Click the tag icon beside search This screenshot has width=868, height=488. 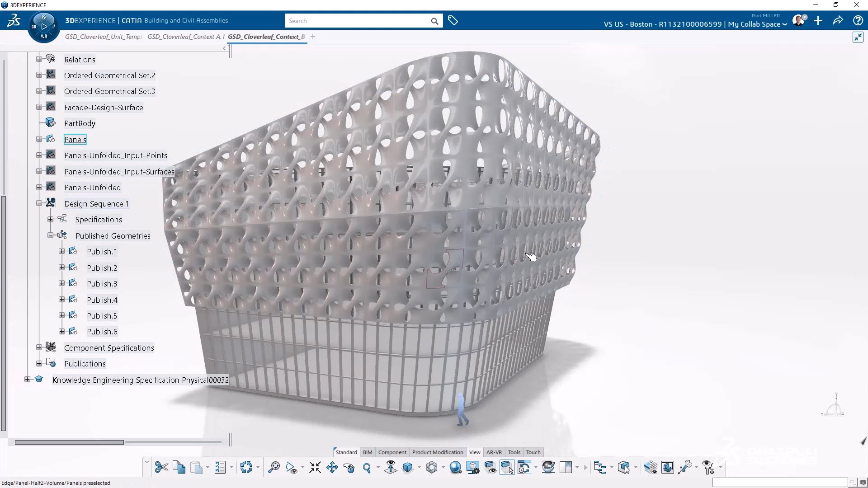tap(453, 21)
